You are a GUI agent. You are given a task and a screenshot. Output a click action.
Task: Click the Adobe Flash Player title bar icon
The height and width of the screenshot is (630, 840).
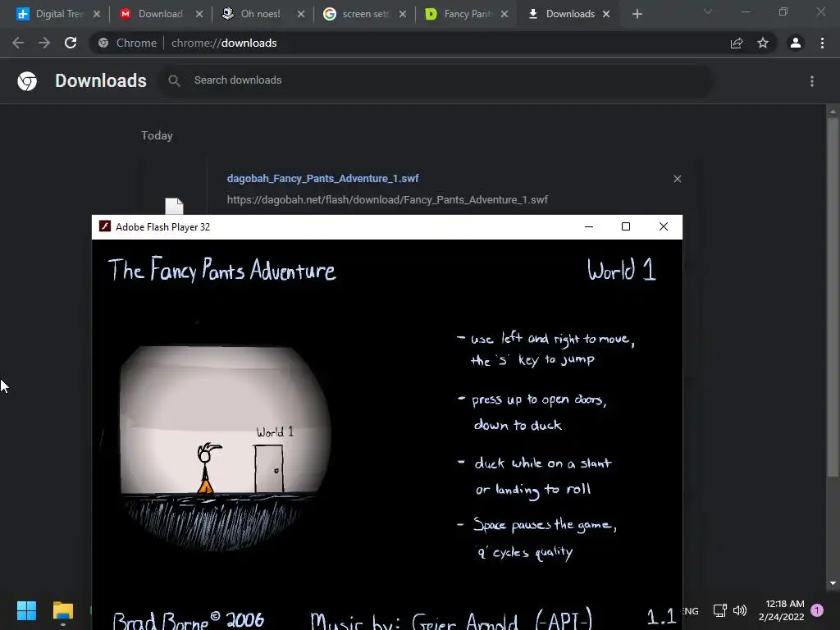(105, 226)
